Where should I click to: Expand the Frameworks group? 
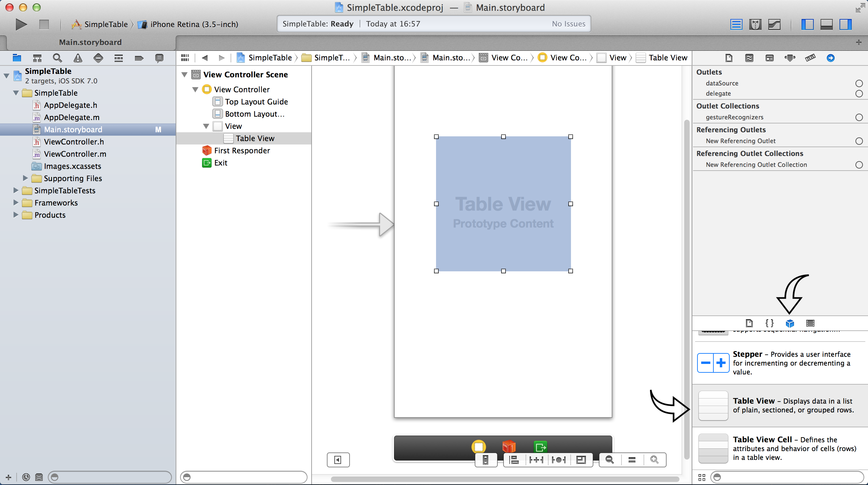pos(16,202)
